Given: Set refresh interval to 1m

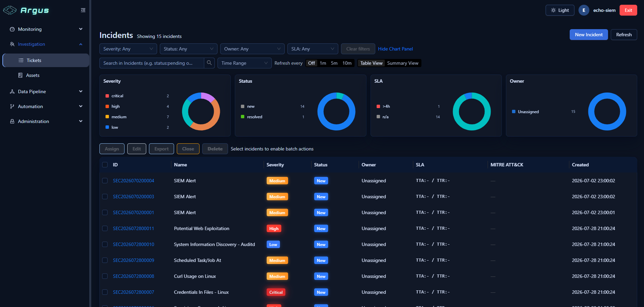Looking at the screenshot, I should (323, 63).
